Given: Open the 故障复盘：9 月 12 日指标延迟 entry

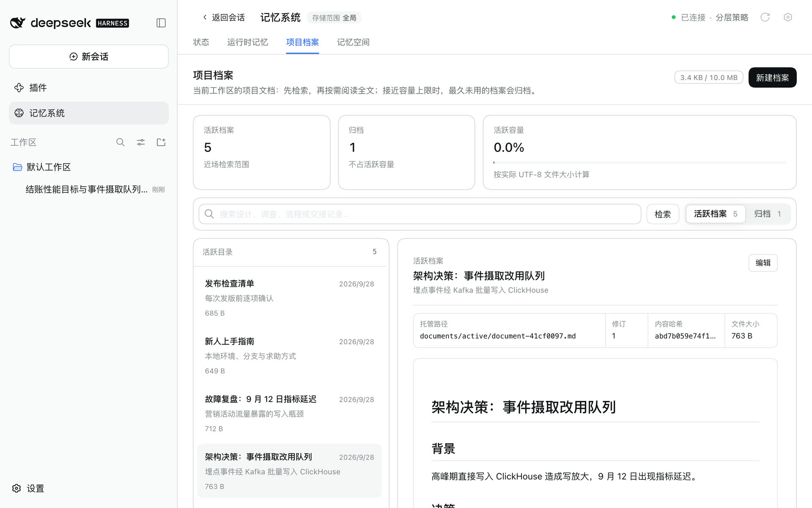Looking at the screenshot, I should [x=290, y=414].
